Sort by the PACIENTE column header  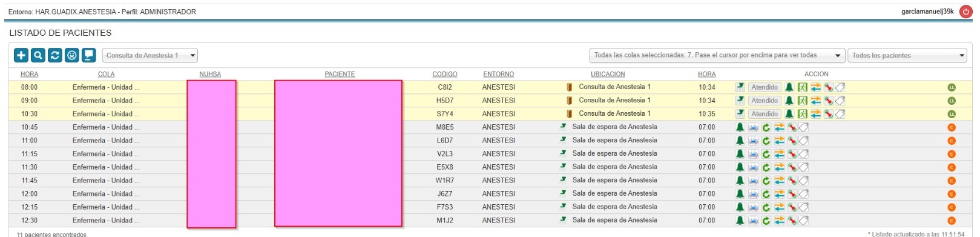(340, 74)
